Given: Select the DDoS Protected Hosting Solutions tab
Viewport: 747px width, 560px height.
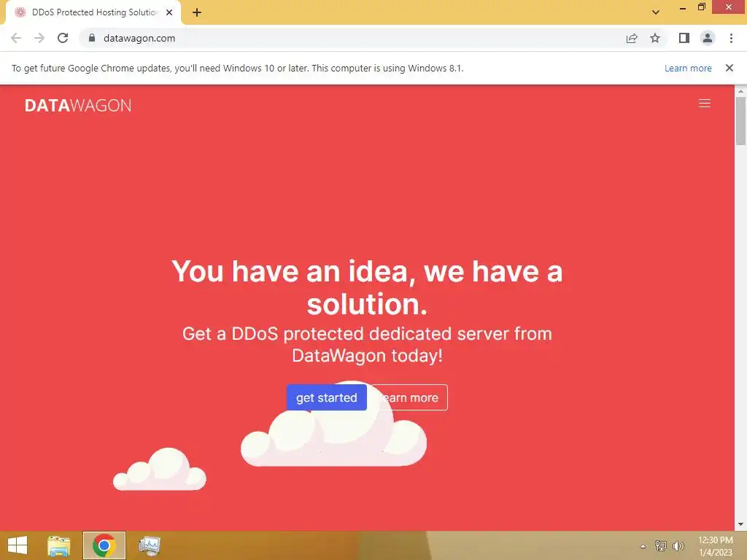Looking at the screenshot, I should tap(94, 12).
